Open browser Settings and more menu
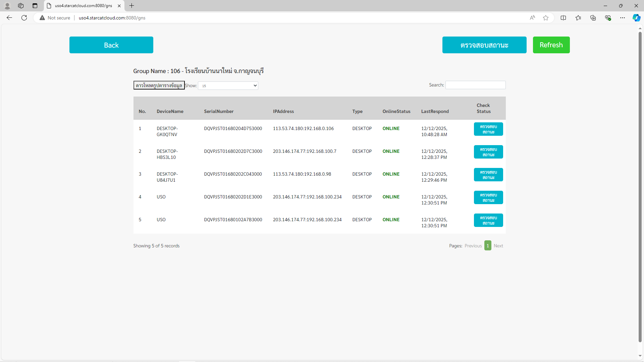 [622, 18]
